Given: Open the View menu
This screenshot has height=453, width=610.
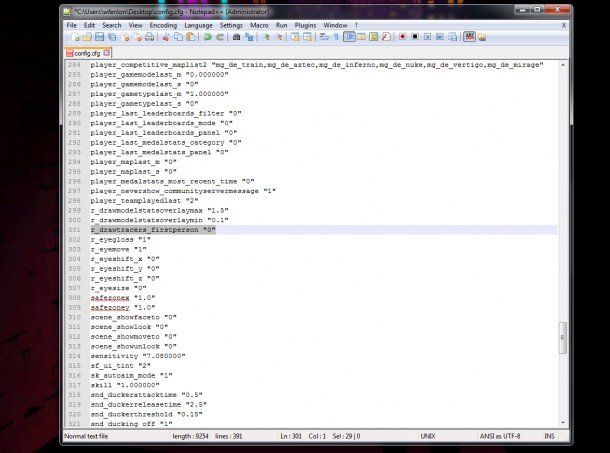Looking at the screenshot, I should [135, 25].
